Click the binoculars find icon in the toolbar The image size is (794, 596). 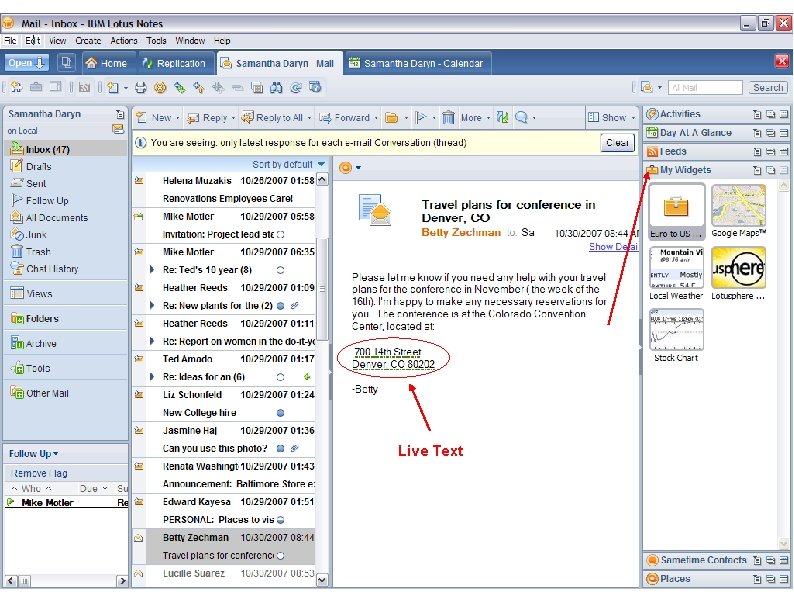tap(276, 88)
